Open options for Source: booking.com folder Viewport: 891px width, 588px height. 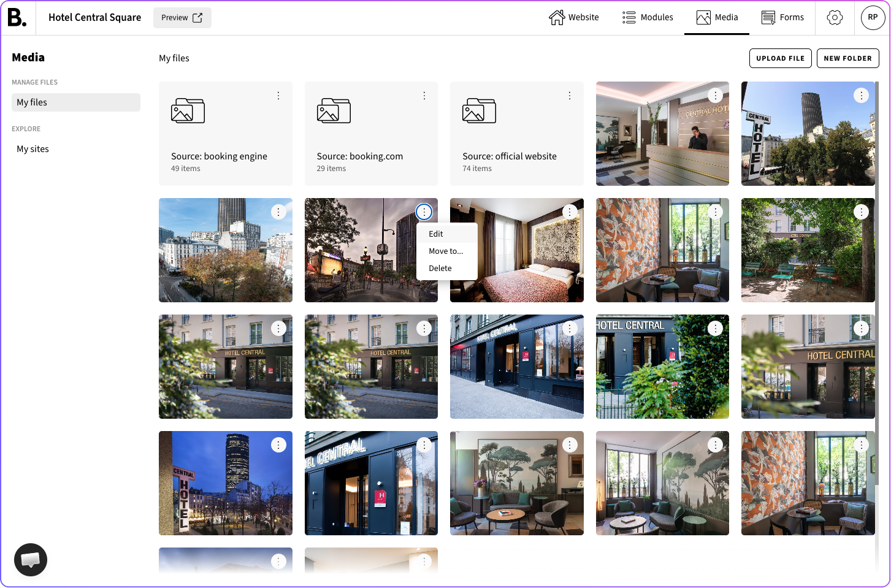(424, 96)
